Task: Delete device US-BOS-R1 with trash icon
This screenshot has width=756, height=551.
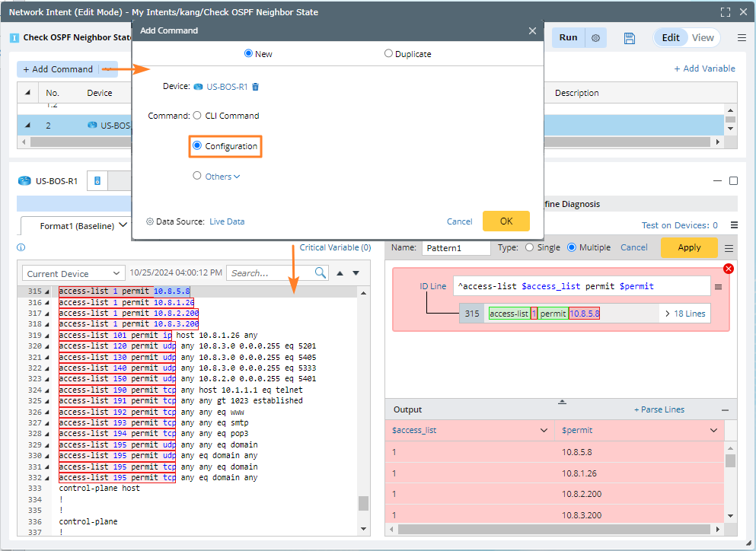Action: pos(256,87)
